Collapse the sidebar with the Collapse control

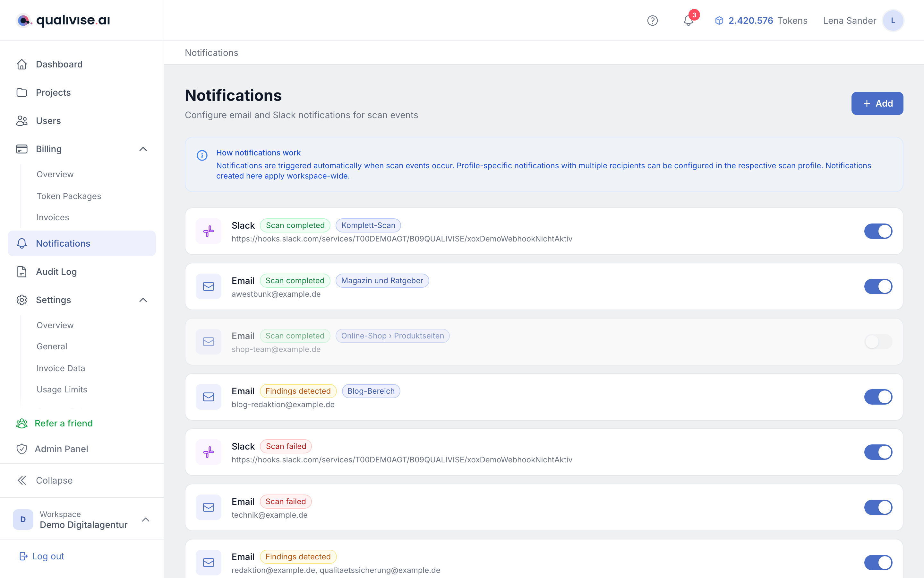point(44,480)
